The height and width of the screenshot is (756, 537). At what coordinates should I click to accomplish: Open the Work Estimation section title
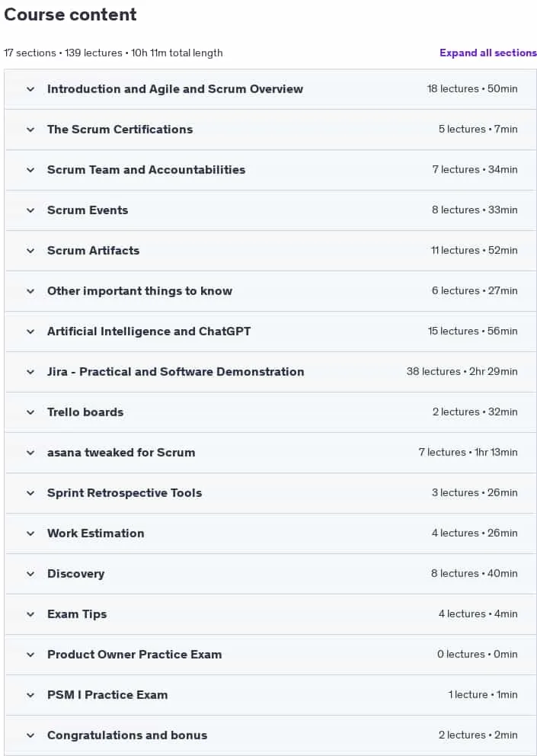tap(95, 533)
